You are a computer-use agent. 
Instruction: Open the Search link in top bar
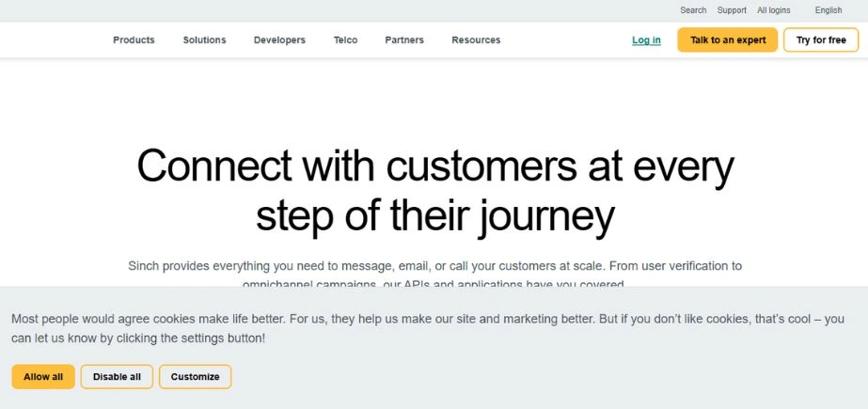(x=693, y=10)
